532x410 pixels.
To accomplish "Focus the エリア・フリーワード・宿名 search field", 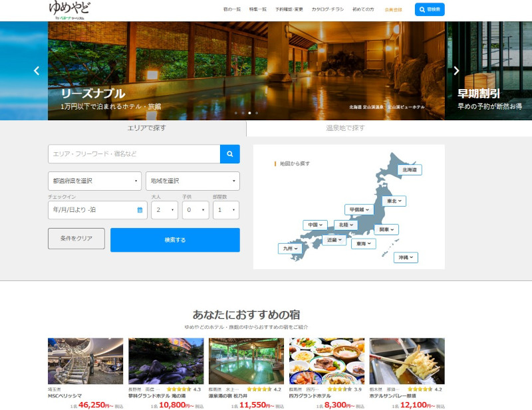I will pyautogui.click(x=134, y=154).
